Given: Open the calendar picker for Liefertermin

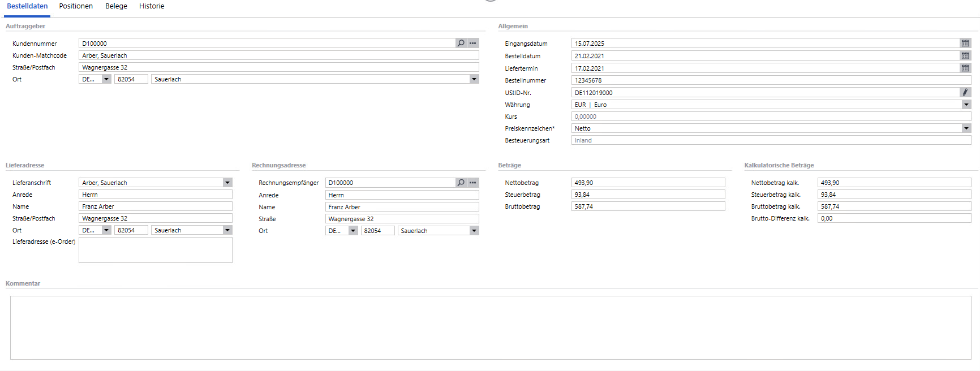Looking at the screenshot, I should pos(965,68).
